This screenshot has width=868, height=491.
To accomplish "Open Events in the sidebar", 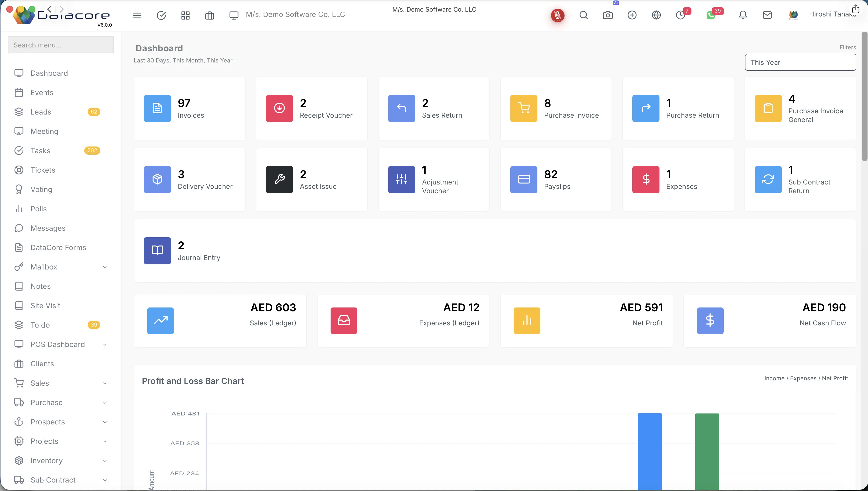I will pos(42,92).
